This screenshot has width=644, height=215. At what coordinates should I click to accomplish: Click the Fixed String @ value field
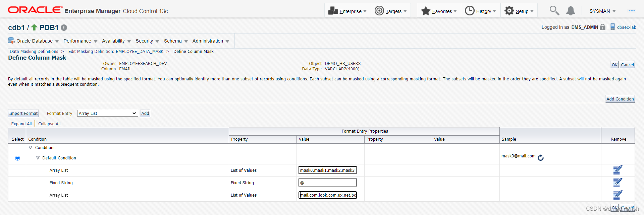[328, 183]
